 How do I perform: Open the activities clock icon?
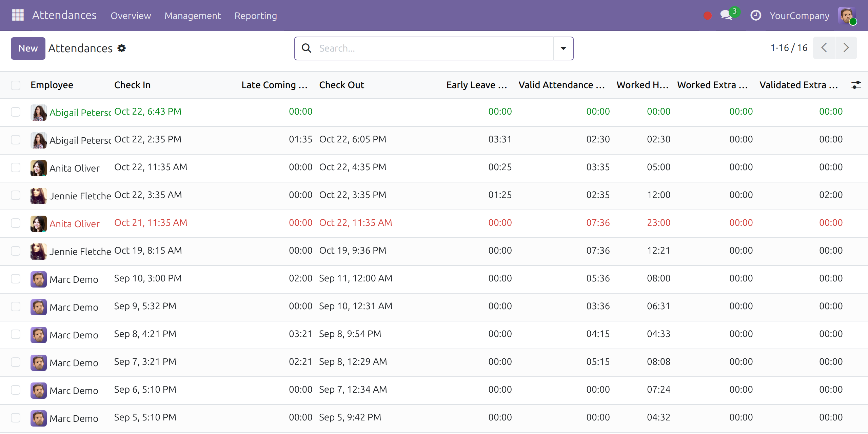pyautogui.click(x=755, y=16)
